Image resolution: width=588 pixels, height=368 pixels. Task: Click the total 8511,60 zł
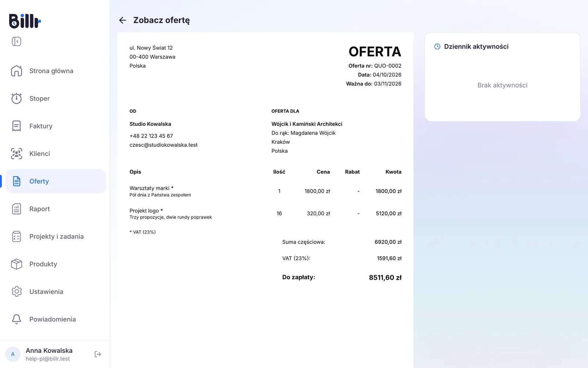(385, 277)
